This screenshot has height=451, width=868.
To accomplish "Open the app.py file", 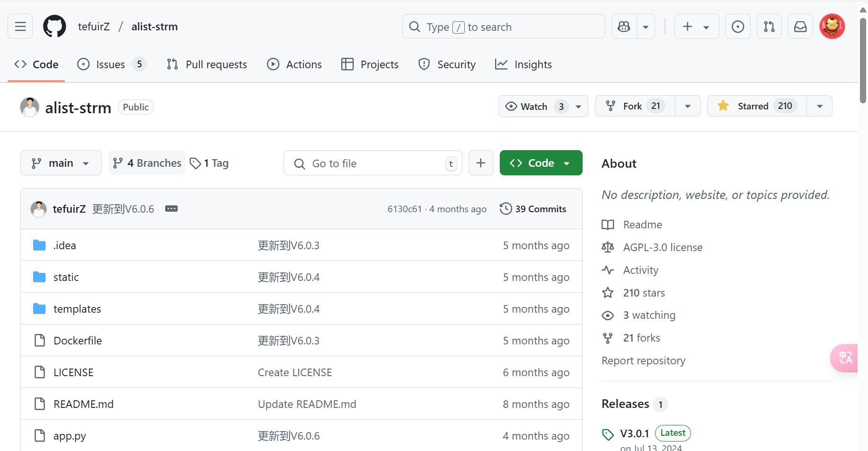I will [x=70, y=436].
